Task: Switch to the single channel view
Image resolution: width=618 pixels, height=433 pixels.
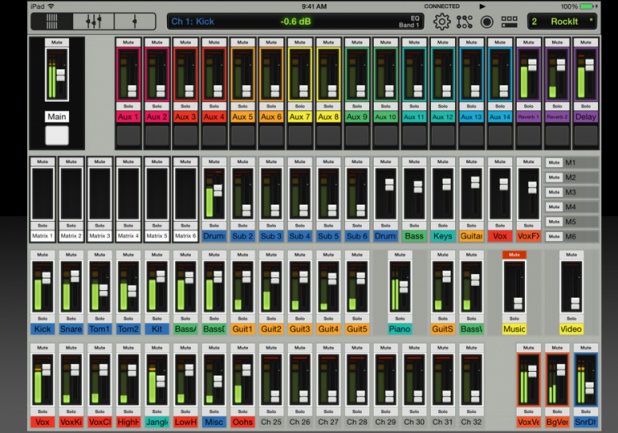Action: [135, 21]
